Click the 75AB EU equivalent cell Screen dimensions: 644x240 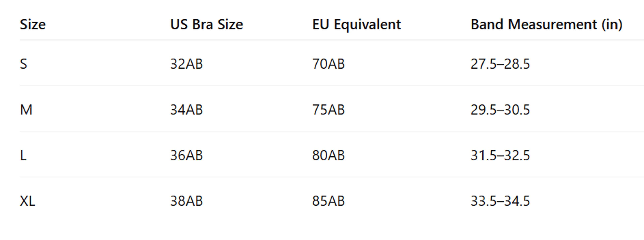pyautogui.click(x=329, y=110)
